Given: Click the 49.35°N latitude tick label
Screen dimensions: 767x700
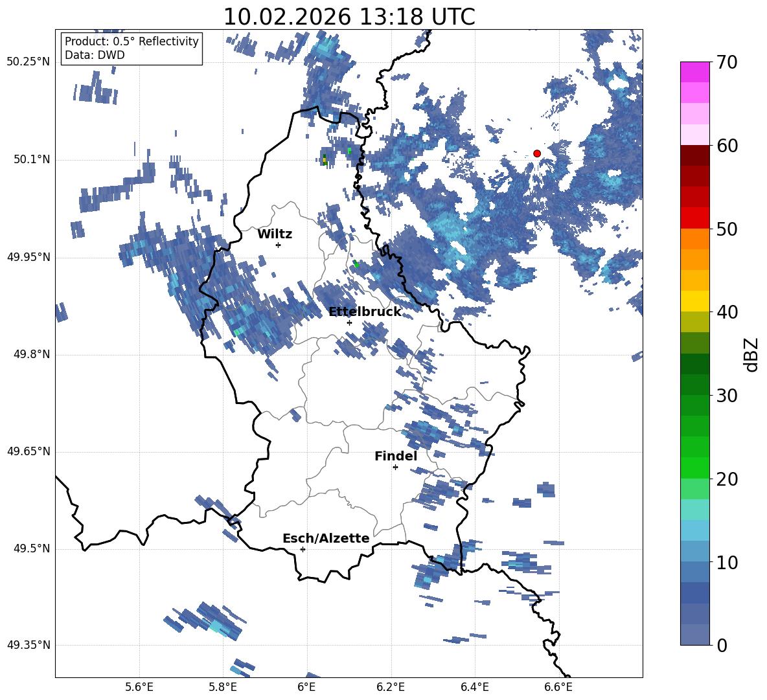Looking at the screenshot, I should coord(29,645).
